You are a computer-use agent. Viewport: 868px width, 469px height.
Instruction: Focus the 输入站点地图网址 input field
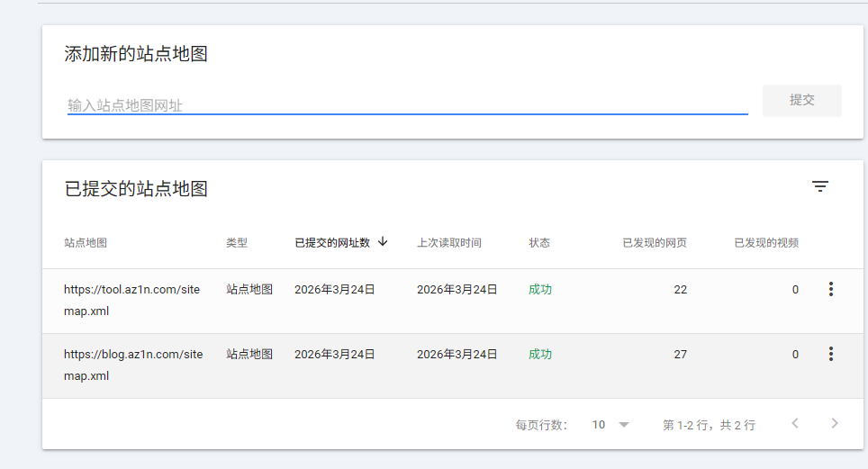click(x=407, y=105)
